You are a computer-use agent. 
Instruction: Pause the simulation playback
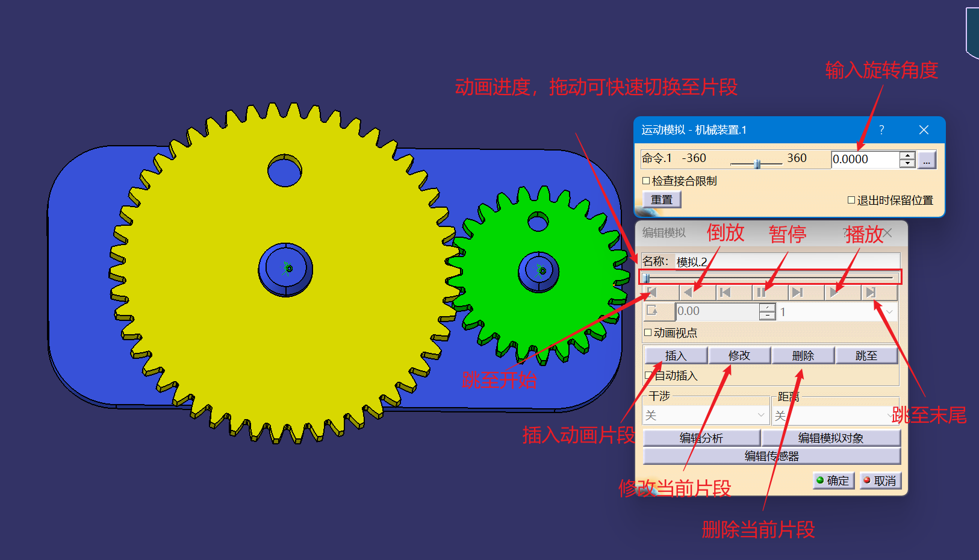pos(761,293)
